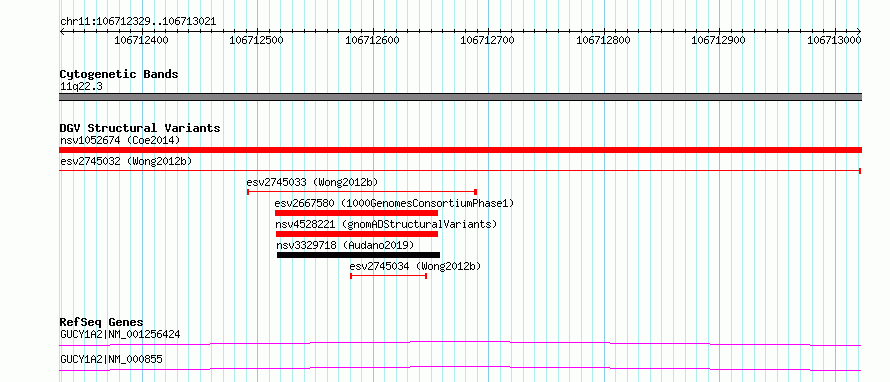Click the nsv1052674 (Coe2014) red variant bar
Screen dimensions: 890x382
[460, 150]
